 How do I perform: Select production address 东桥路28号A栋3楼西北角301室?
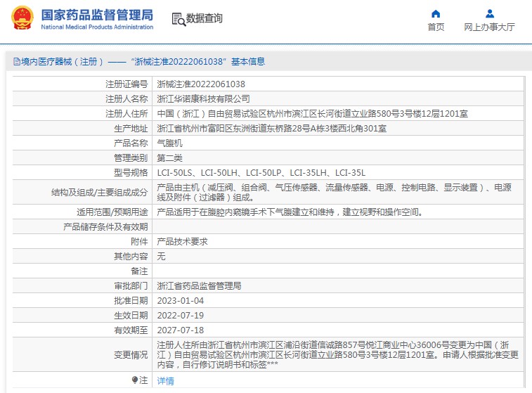click(272, 129)
